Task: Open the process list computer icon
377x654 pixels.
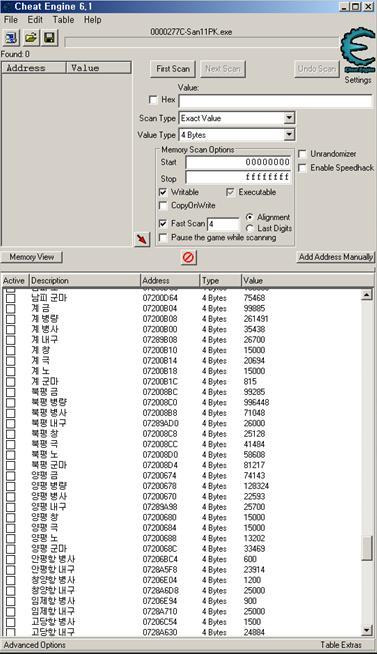Action: pyautogui.click(x=11, y=38)
